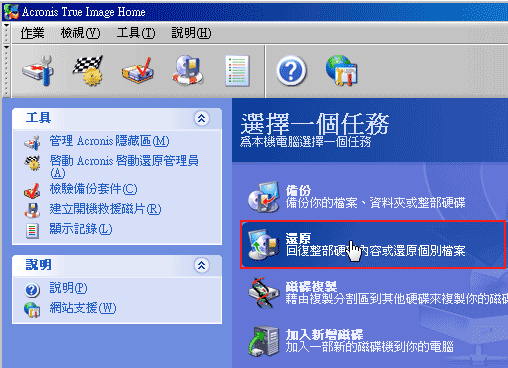Open the 作業 menu
The width and height of the screenshot is (508, 368).
click(32, 33)
